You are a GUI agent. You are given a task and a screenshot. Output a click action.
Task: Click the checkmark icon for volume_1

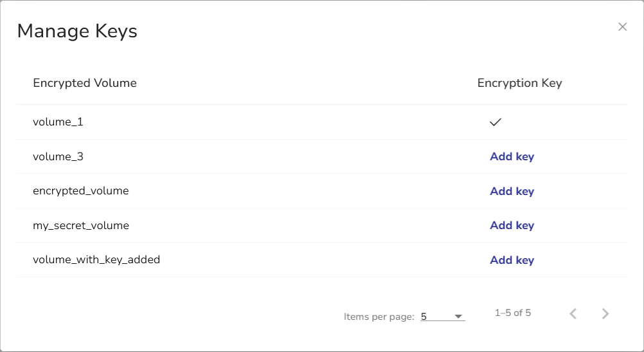[495, 122]
